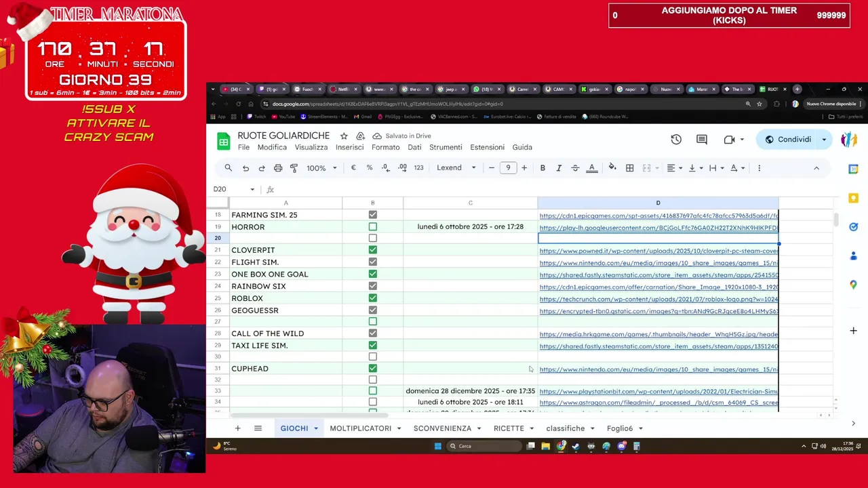Image resolution: width=868 pixels, height=488 pixels.
Task: Uncheck the RAINBOW SIX checkbox
Action: coord(372,286)
